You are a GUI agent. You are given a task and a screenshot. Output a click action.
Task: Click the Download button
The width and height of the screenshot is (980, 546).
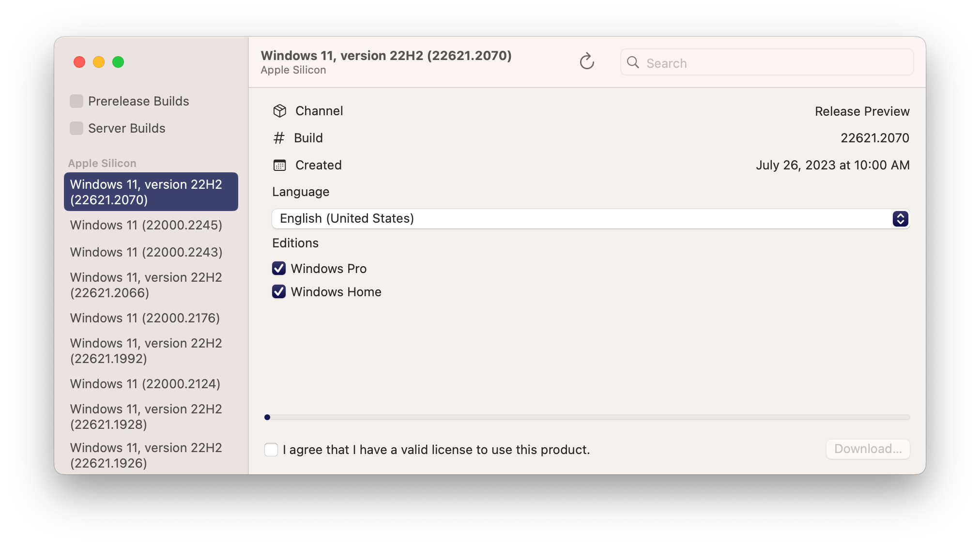click(868, 449)
